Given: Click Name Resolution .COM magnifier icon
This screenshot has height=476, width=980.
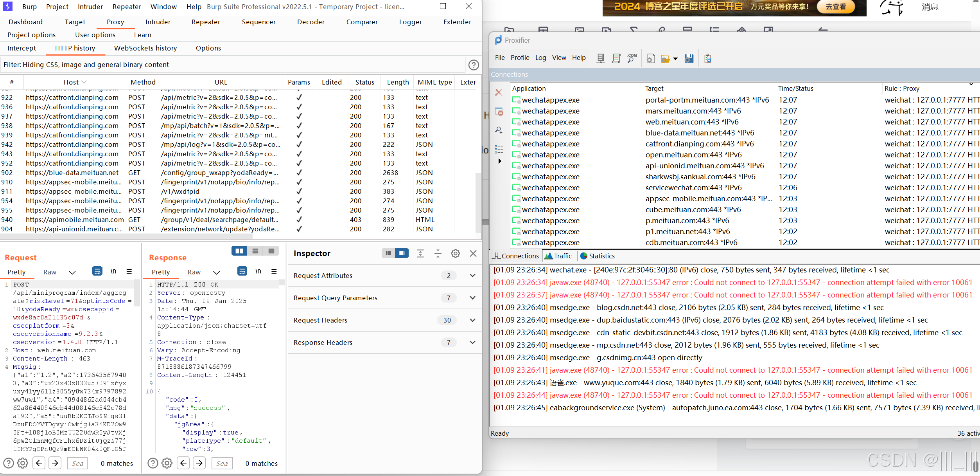Looking at the screenshot, I should click(632, 58).
